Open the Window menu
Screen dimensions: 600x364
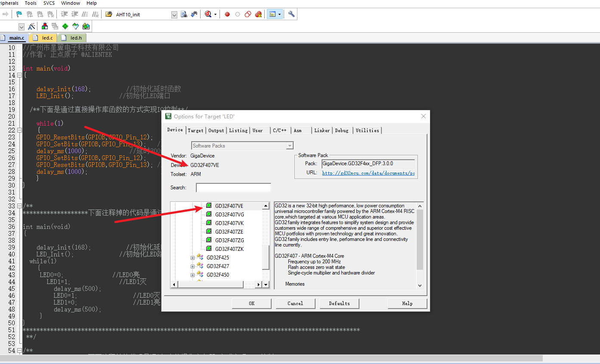71,3
